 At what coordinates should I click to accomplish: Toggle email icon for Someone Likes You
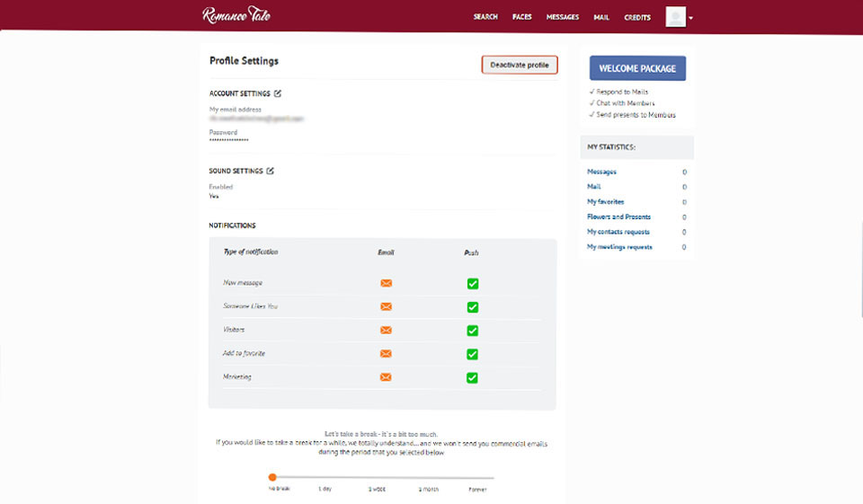pos(386,306)
